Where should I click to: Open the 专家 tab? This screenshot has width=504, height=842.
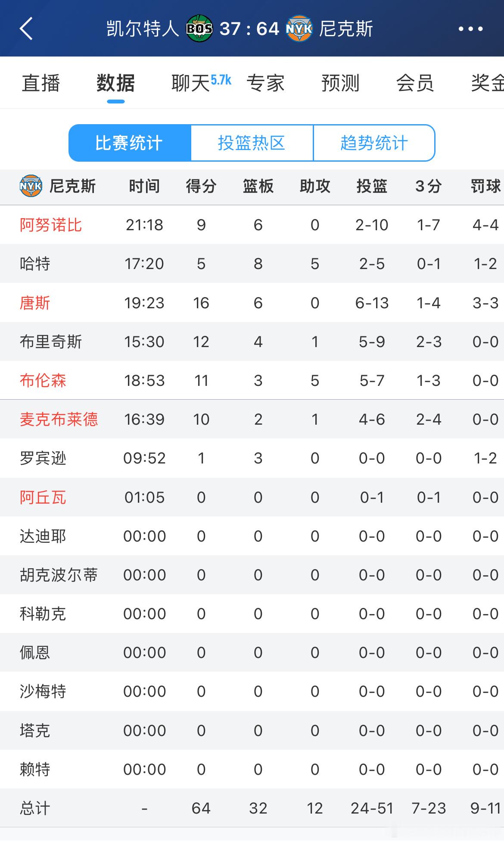[x=265, y=83]
